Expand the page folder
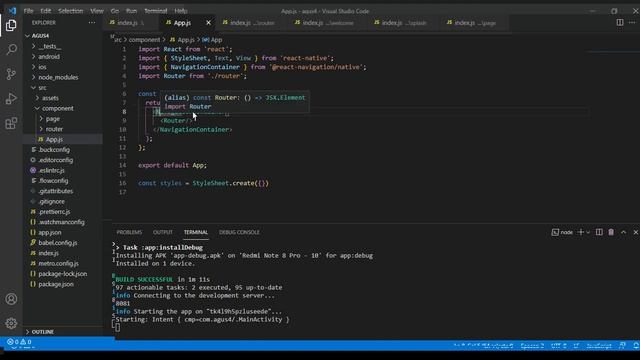The height and width of the screenshot is (360, 640). point(62,119)
